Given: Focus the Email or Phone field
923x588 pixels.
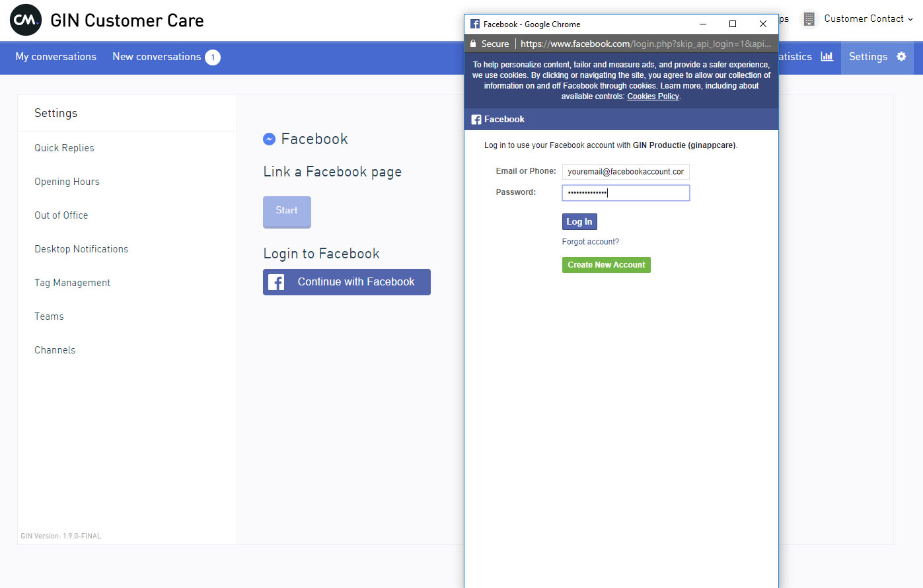Looking at the screenshot, I should tap(626, 172).
